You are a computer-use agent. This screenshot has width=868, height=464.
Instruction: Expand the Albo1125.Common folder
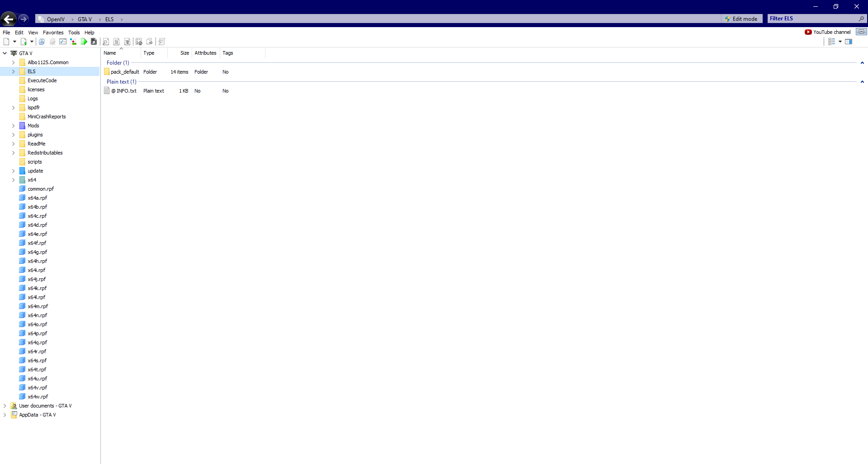tap(13, 62)
